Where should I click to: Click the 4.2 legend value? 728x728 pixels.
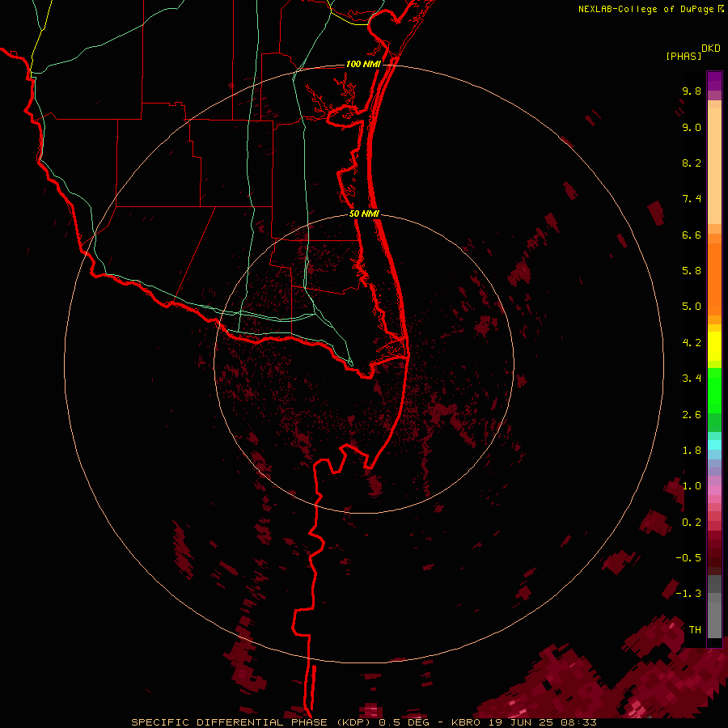click(x=692, y=343)
